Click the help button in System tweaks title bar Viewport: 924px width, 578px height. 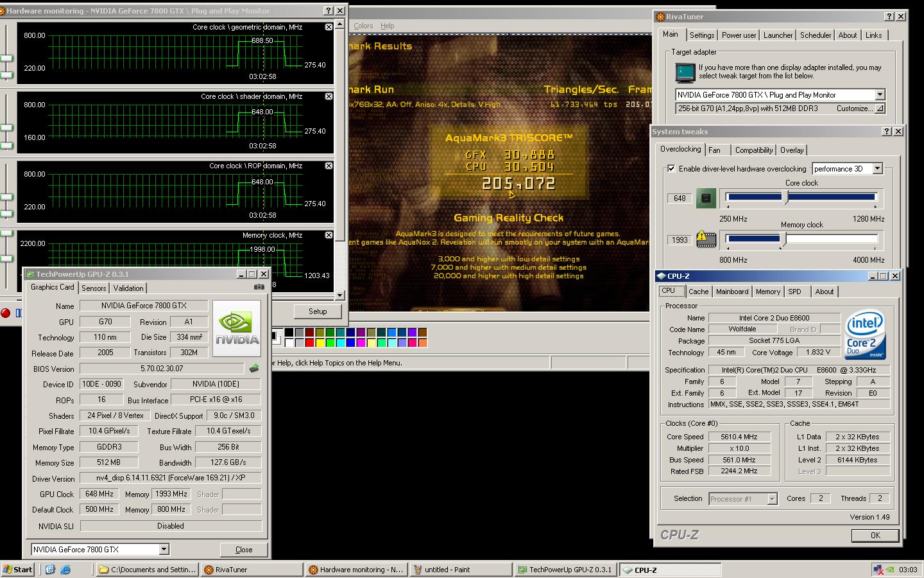(887, 131)
